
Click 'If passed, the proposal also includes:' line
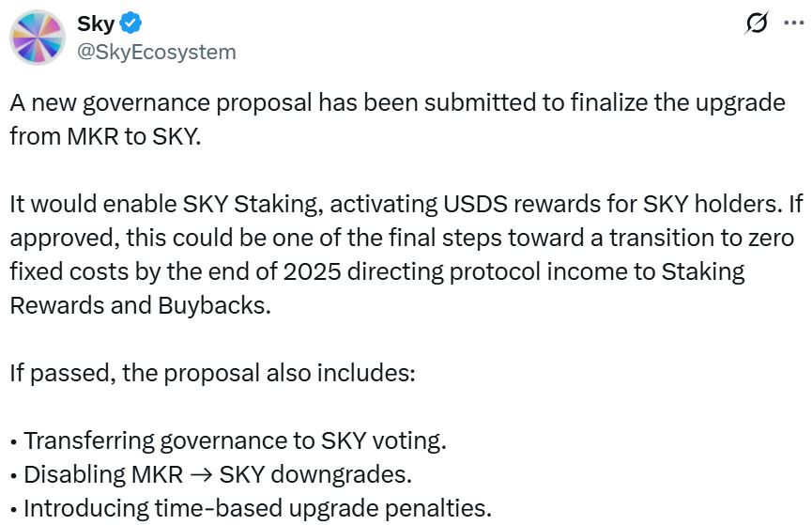[x=212, y=373]
